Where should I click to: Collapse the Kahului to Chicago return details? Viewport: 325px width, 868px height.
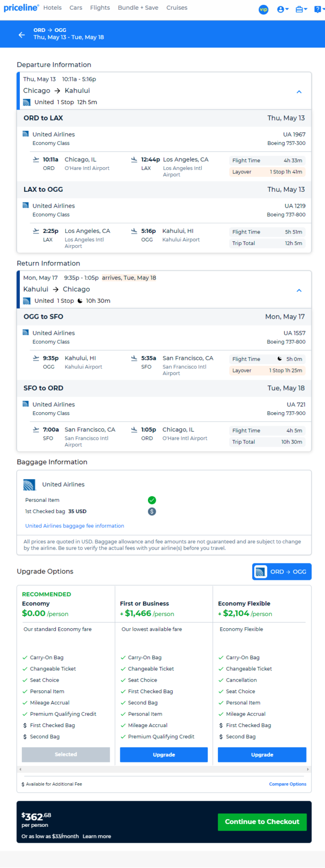[x=299, y=290]
